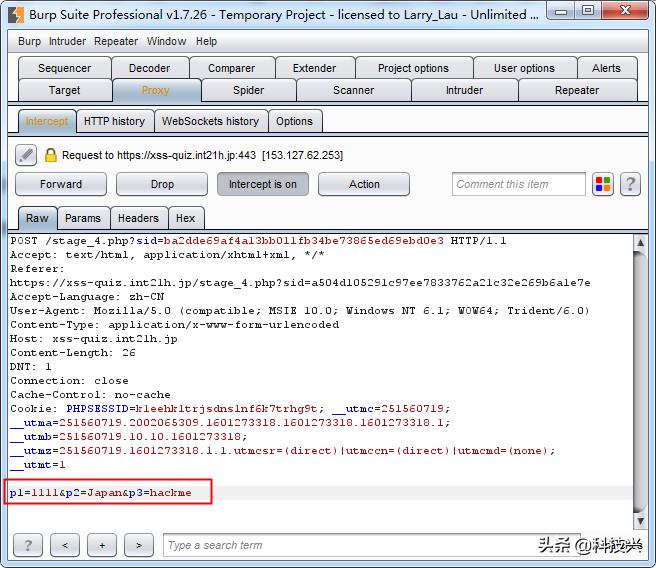Select the Intercept sub-tab
656x568 pixels.
tap(47, 121)
